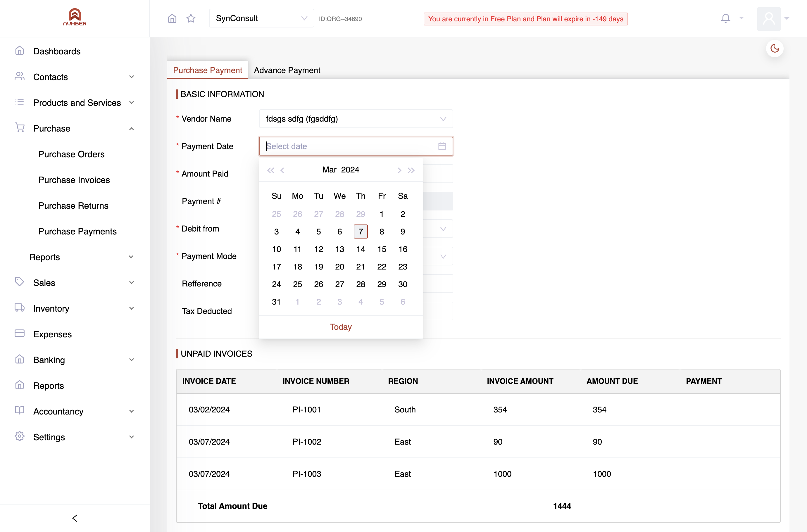Expand the Banking menu
Viewport: 807px width, 532px height.
tap(132, 360)
